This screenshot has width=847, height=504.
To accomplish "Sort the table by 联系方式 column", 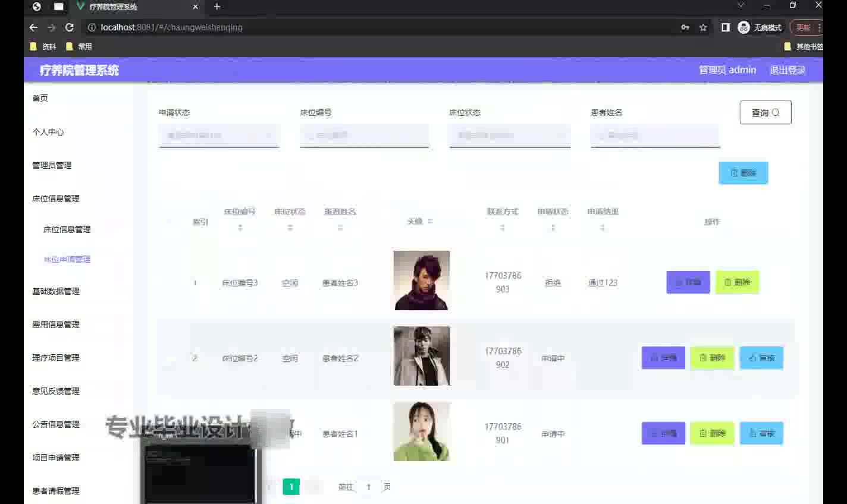I will (x=502, y=219).
